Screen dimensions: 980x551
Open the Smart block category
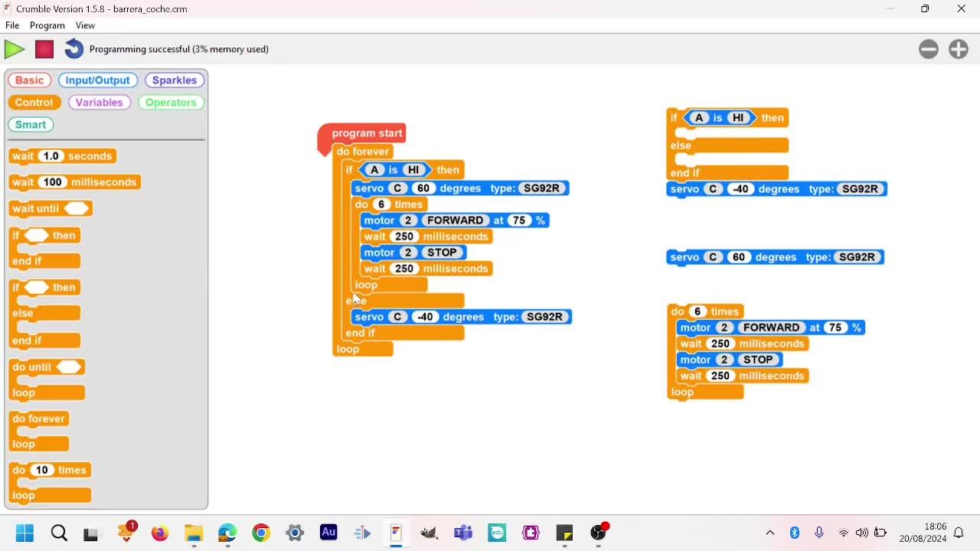pos(31,125)
